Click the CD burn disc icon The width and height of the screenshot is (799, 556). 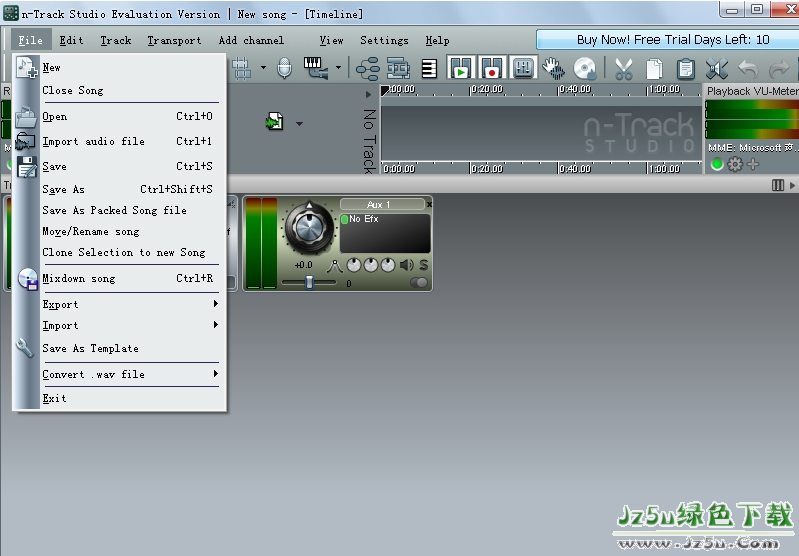click(x=584, y=68)
